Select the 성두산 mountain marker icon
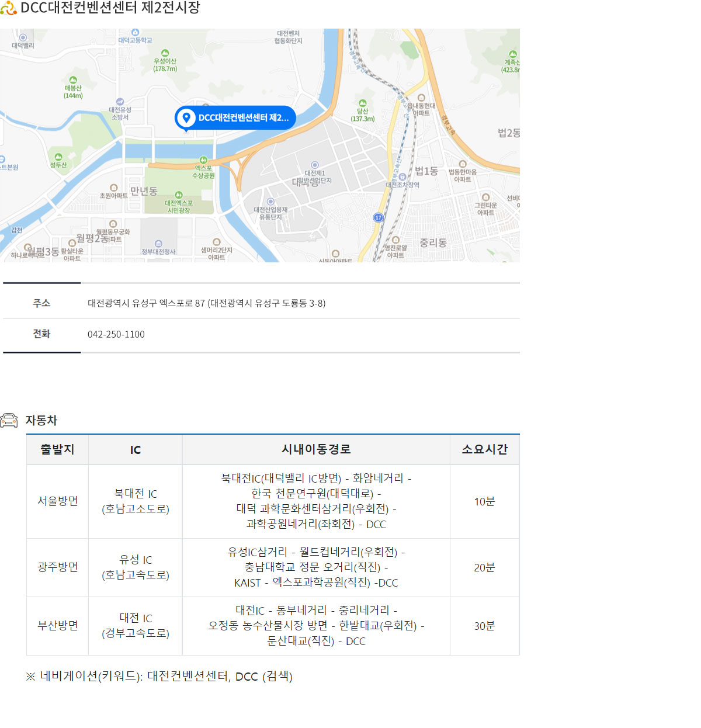701x728 pixels. [58, 157]
